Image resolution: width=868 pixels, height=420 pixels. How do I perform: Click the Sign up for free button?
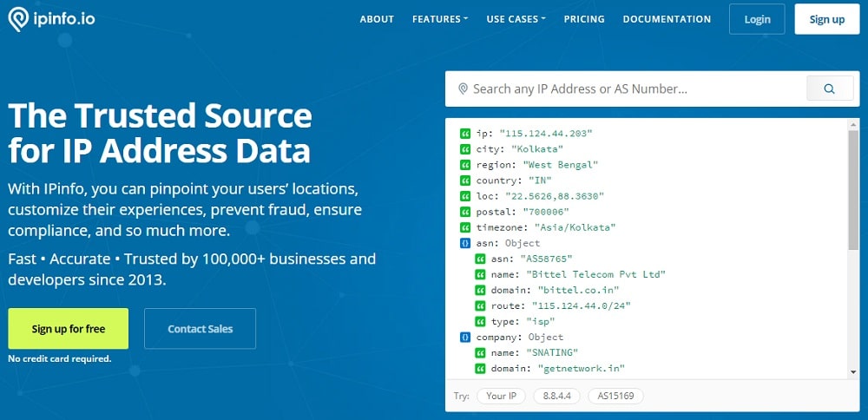pyautogui.click(x=68, y=329)
